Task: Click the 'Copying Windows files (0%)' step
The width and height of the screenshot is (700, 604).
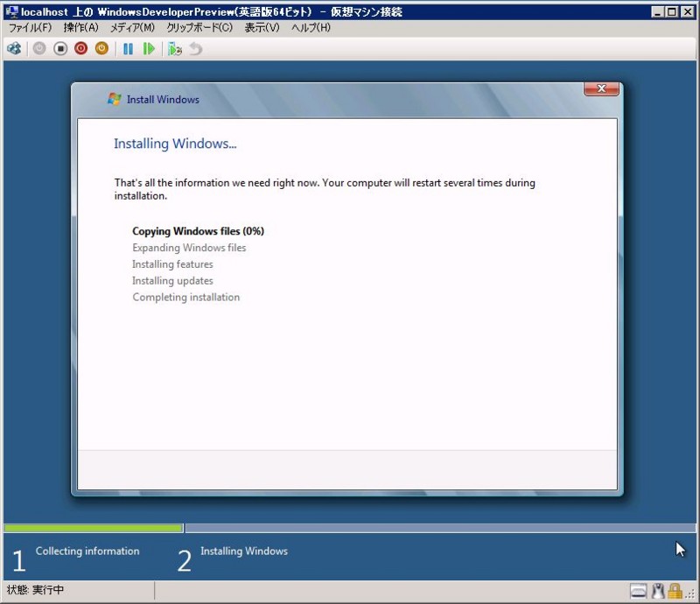Action: click(199, 231)
